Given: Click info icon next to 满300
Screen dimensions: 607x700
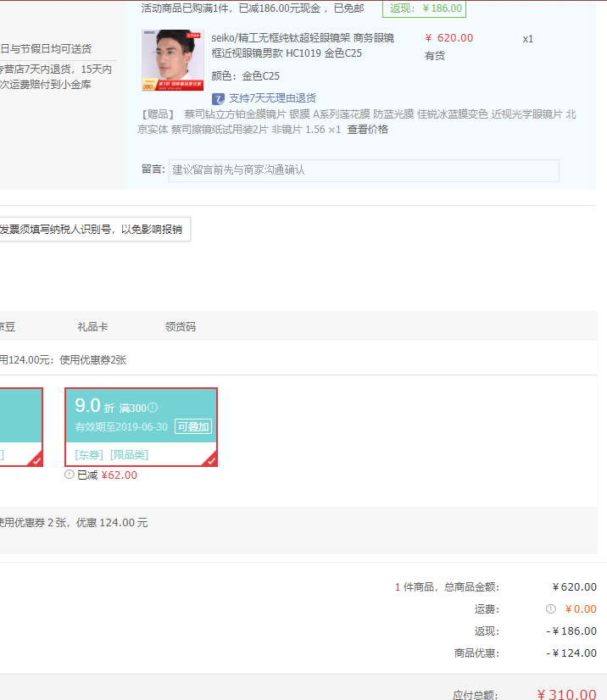Looking at the screenshot, I should pyautogui.click(x=153, y=408).
